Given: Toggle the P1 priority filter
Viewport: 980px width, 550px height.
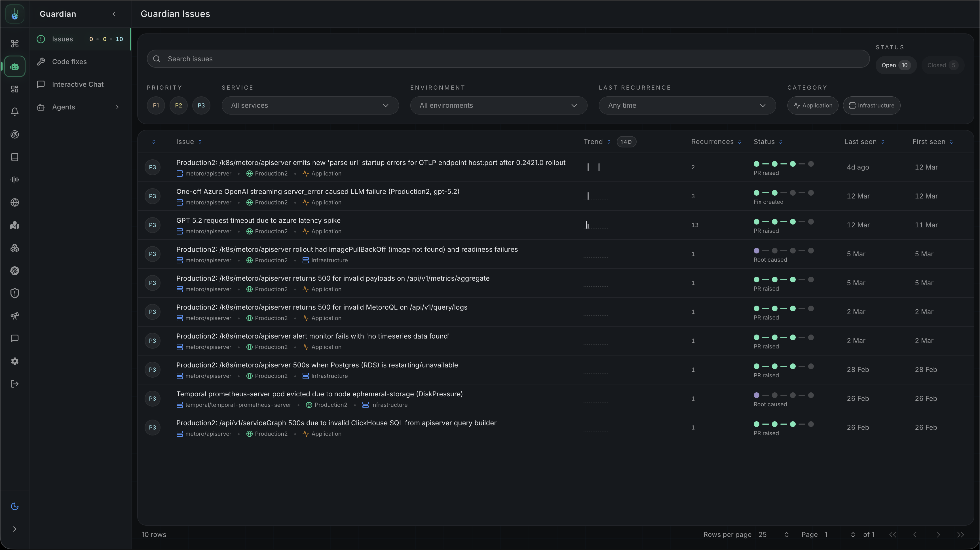Looking at the screenshot, I should [156, 105].
